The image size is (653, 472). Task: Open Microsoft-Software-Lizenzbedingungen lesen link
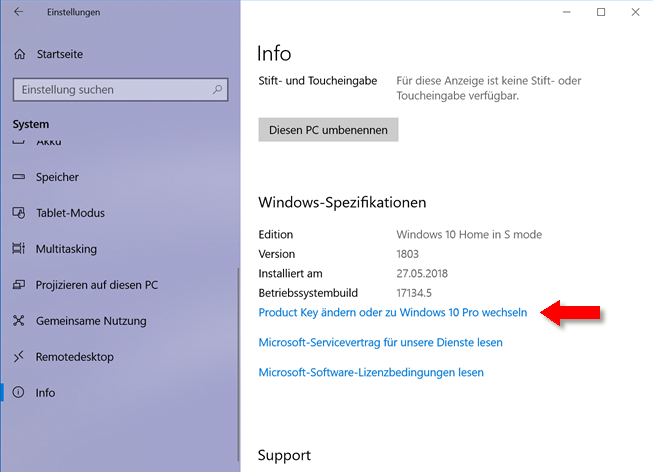pyautogui.click(x=371, y=372)
